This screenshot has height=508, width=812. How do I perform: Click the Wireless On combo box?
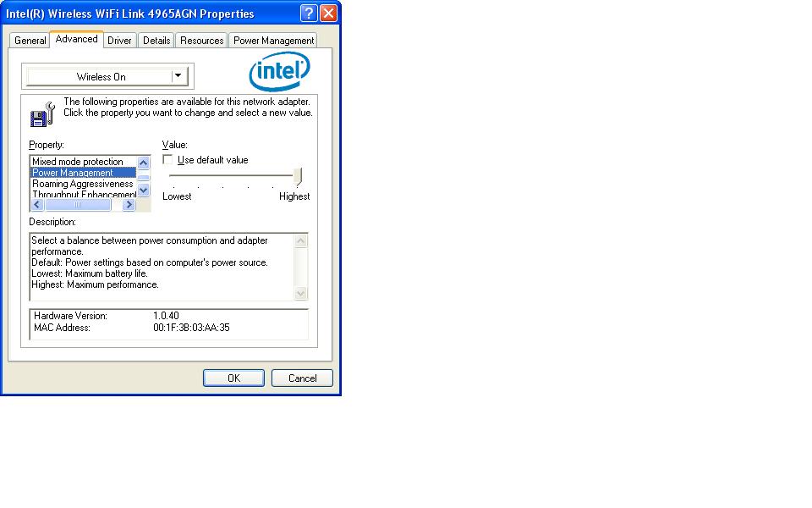107,77
